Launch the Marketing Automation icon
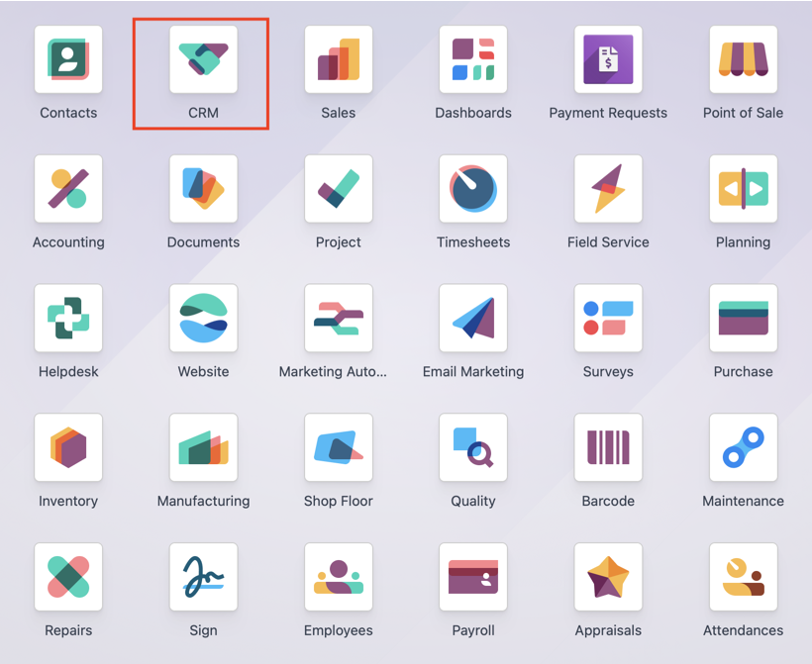This screenshot has height=664, width=812. (338, 319)
